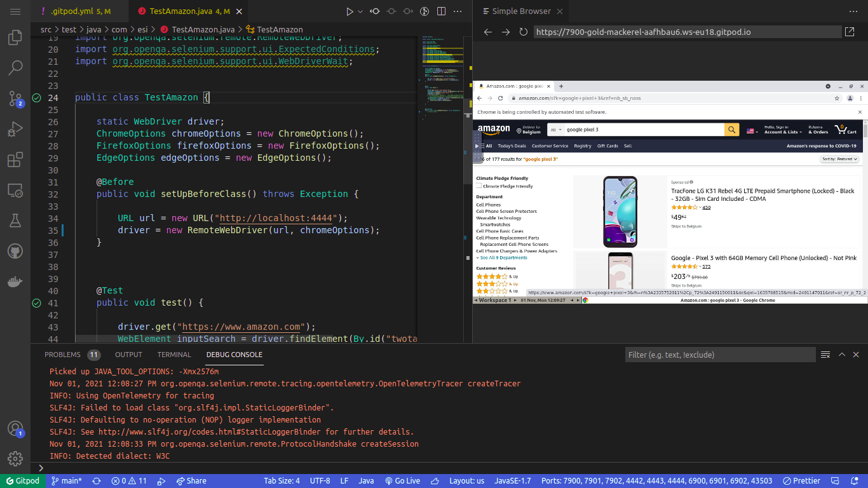This screenshot has height=488, width=868.
Task: Open the Search view in activity bar
Action: 15,67
